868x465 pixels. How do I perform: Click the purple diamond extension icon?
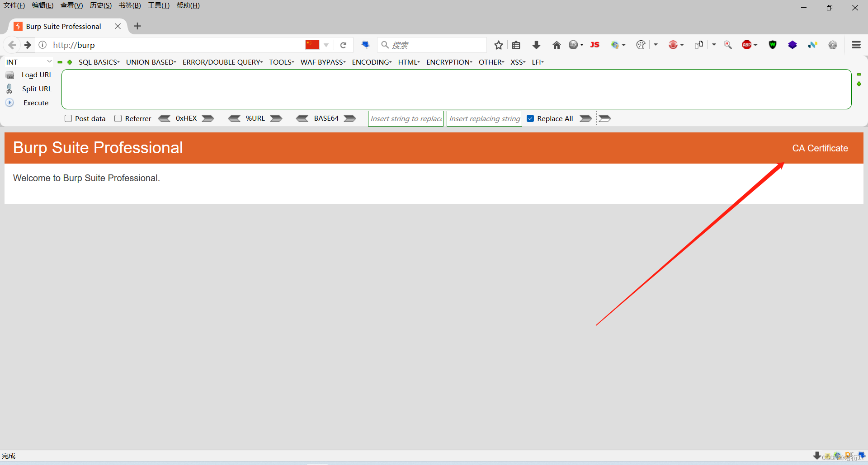tap(793, 45)
